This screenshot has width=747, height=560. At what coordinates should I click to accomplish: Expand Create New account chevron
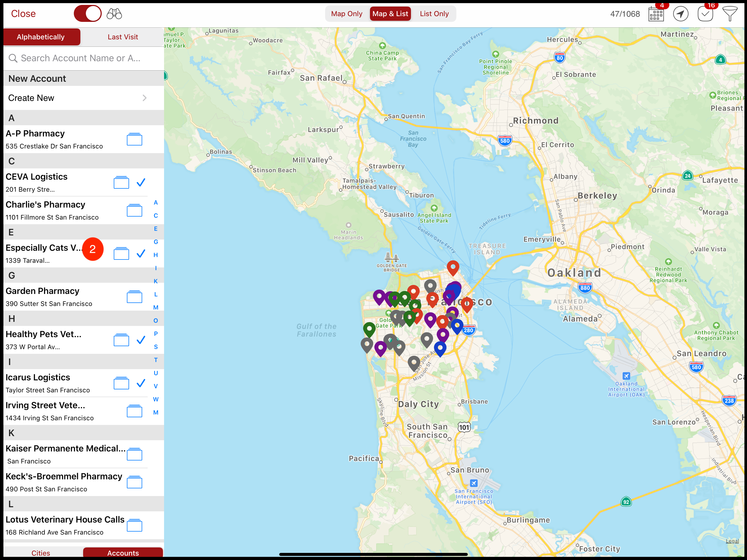pos(144,98)
